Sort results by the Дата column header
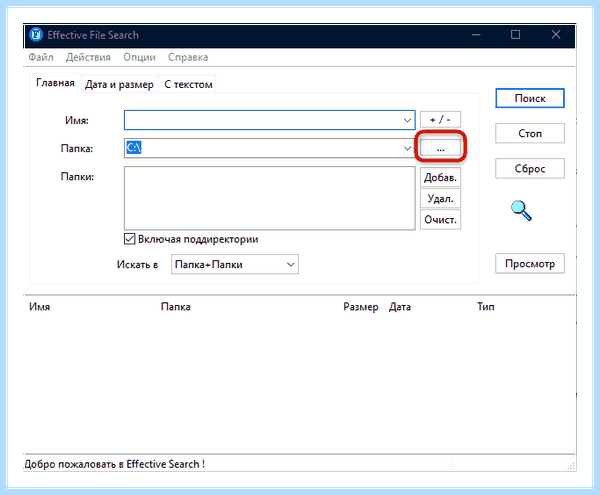600x495 pixels. click(400, 307)
